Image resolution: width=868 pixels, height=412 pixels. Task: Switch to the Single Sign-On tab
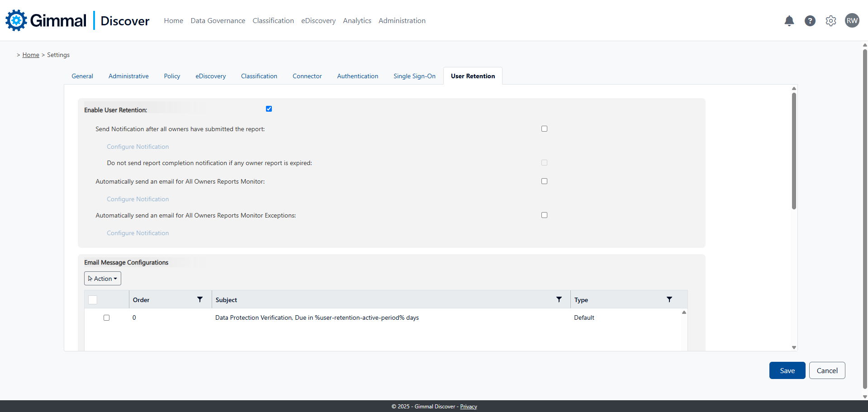(x=414, y=76)
